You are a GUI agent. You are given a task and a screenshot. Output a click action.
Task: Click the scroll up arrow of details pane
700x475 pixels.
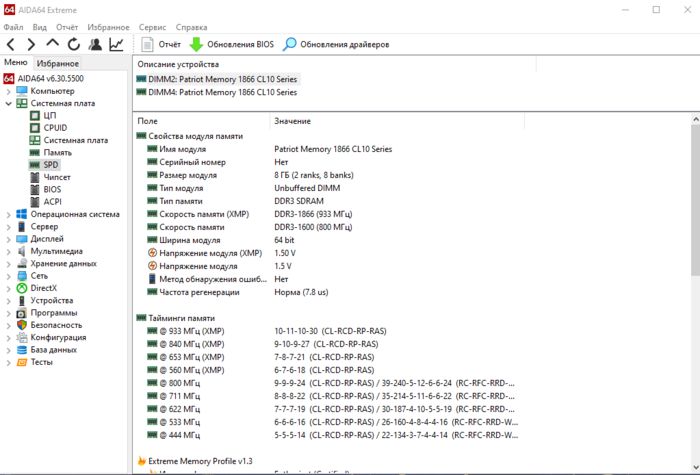696,119
